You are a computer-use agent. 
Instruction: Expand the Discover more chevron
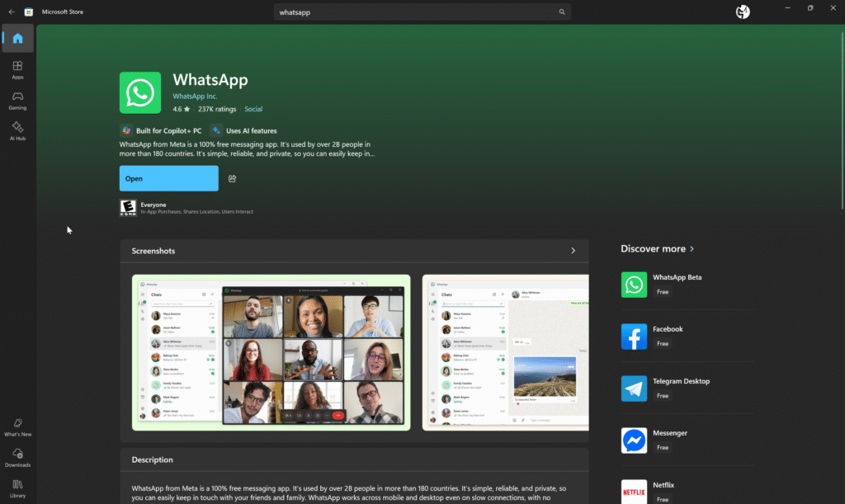coord(692,249)
